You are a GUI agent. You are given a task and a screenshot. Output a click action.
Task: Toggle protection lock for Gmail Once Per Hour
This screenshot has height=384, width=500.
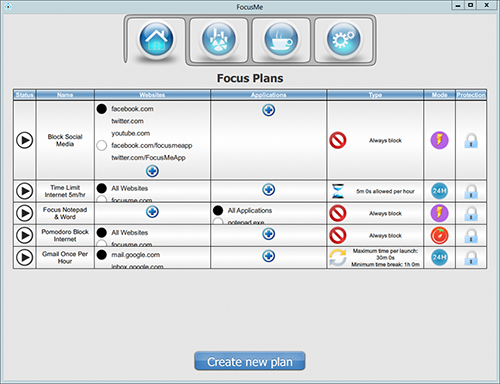pos(471,258)
